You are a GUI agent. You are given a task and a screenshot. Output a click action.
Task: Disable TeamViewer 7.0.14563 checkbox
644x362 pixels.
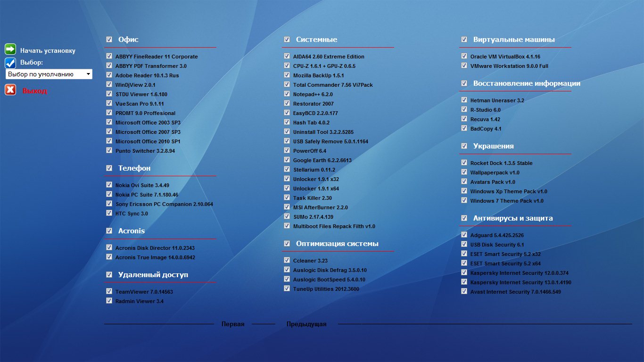[x=109, y=292]
